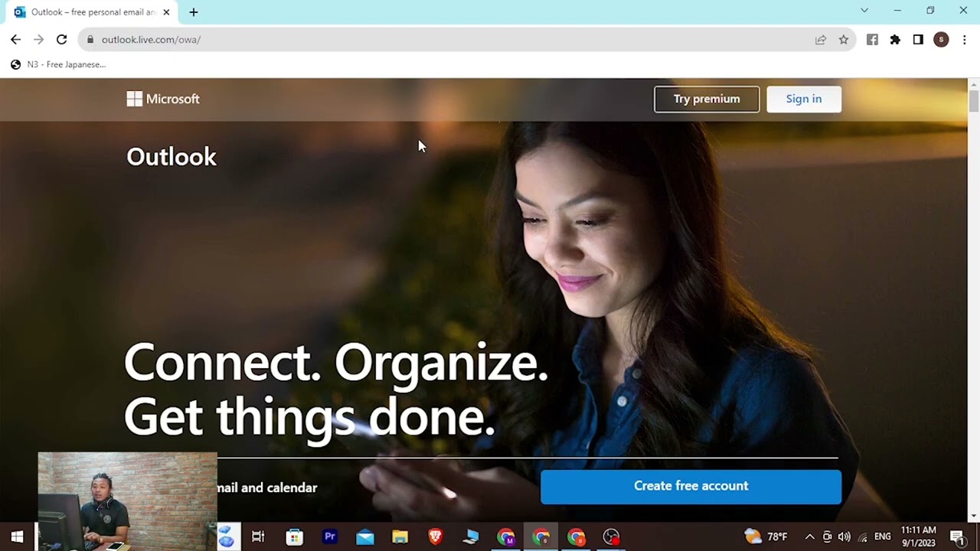Switch the ENG input language
Screen dimensions: 980x551
click(882, 536)
